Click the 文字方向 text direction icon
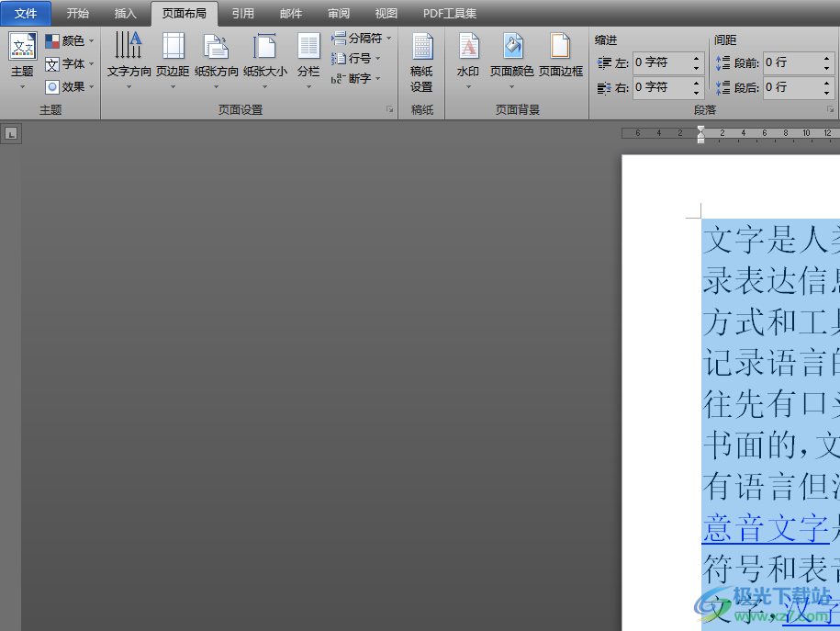The width and height of the screenshot is (840, 631). tap(129, 46)
